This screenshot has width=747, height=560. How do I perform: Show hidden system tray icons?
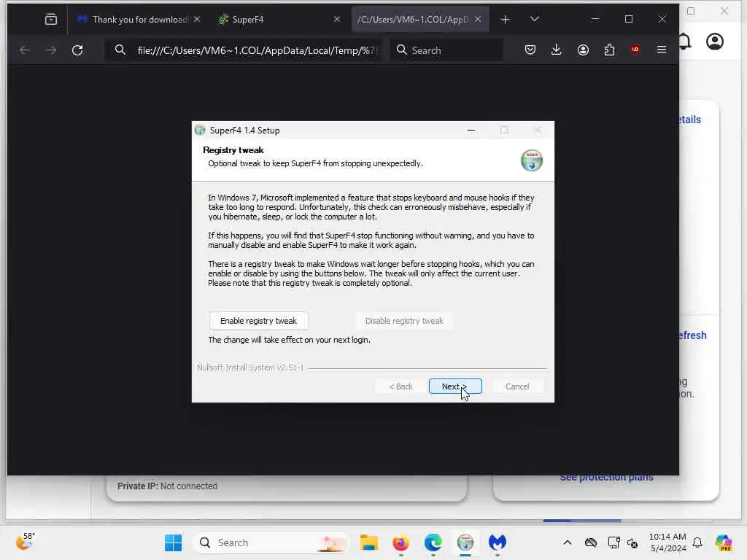pyautogui.click(x=567, y=542)
